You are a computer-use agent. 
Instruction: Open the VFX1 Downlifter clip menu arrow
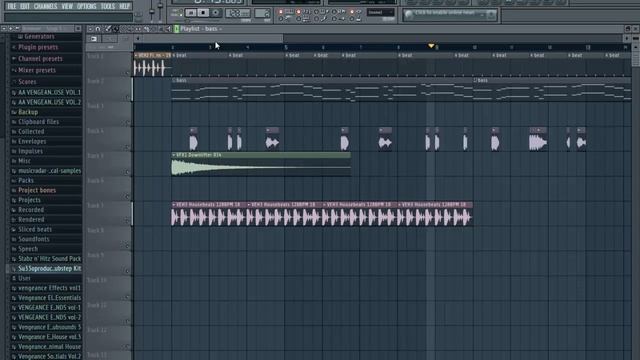pyautogui.click(x=173, y=155)
